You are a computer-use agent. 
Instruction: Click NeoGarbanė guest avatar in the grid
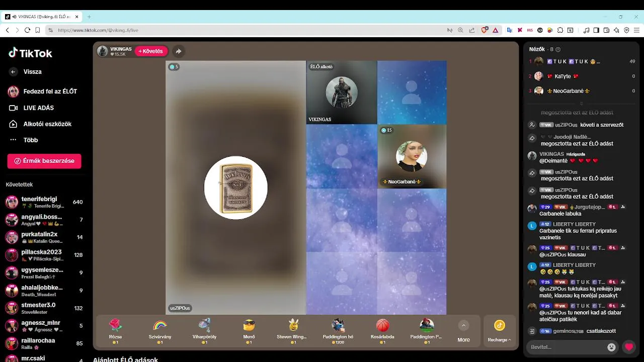coord(412,156)
